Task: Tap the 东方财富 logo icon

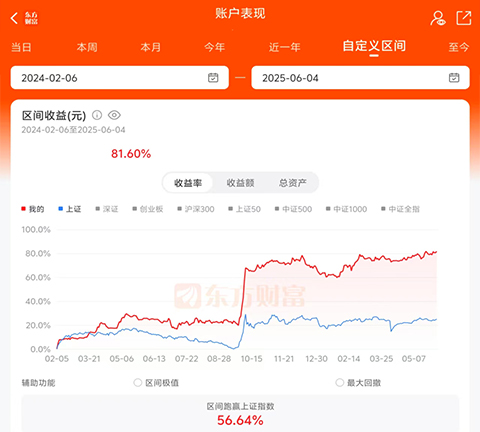Action: (31, 18)
